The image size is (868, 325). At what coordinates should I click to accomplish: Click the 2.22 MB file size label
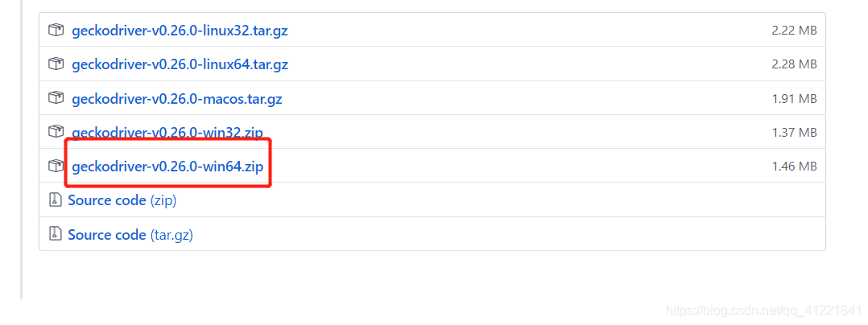[x=795, y=31]
